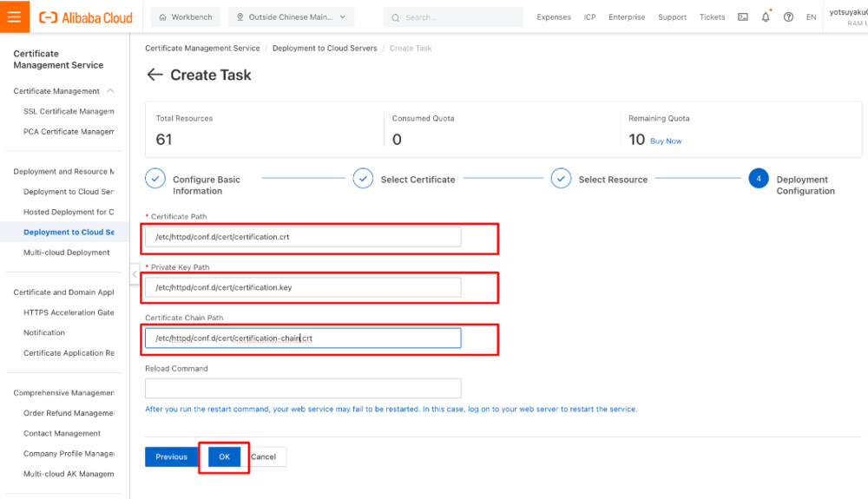Open the hamburger navigation menu

tap(15, 16)
